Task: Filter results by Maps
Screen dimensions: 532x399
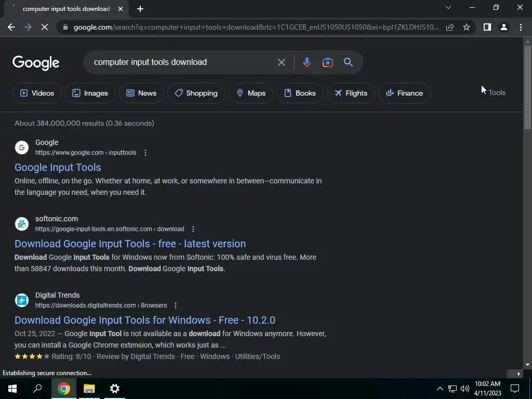Action: click(x=251, y=93)
